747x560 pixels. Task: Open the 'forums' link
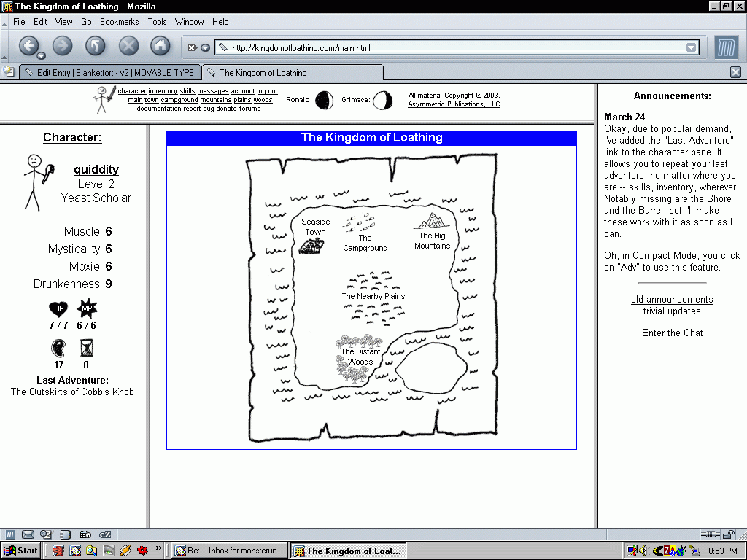click(x=250, y=109)
